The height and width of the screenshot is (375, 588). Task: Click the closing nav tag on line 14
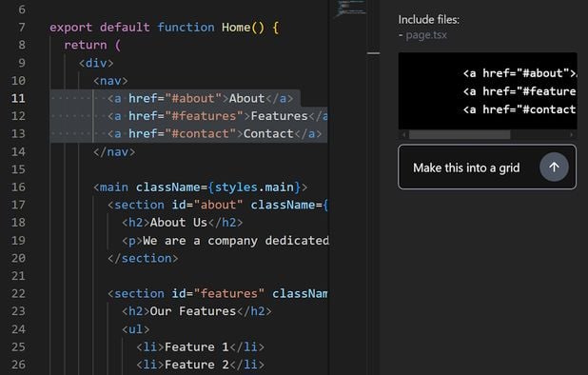point(114,151)
